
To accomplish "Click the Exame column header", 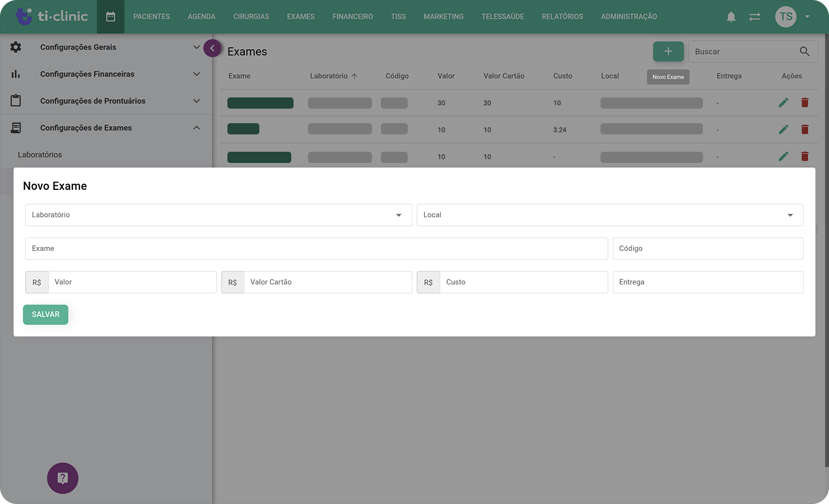I will [x=239, y=76].
